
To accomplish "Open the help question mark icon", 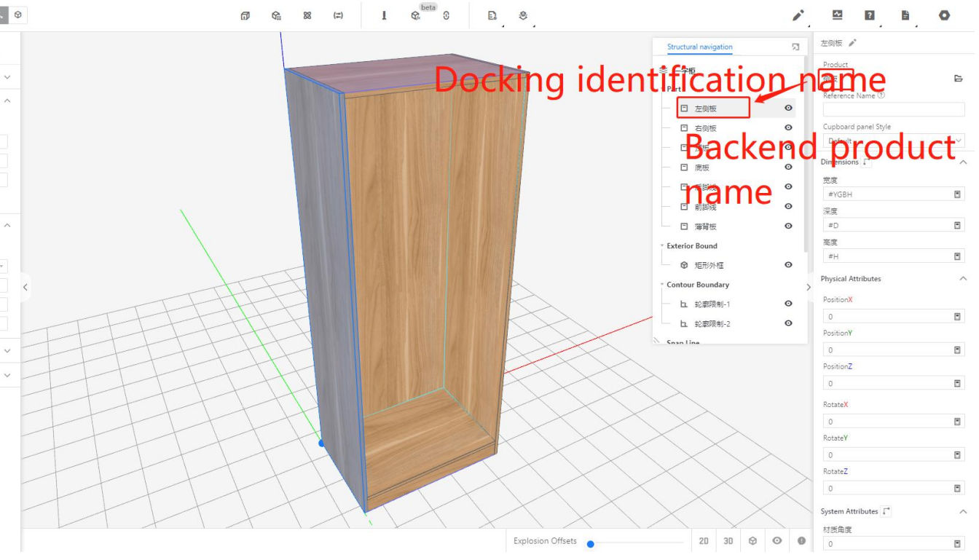I will tap(870, 15).
